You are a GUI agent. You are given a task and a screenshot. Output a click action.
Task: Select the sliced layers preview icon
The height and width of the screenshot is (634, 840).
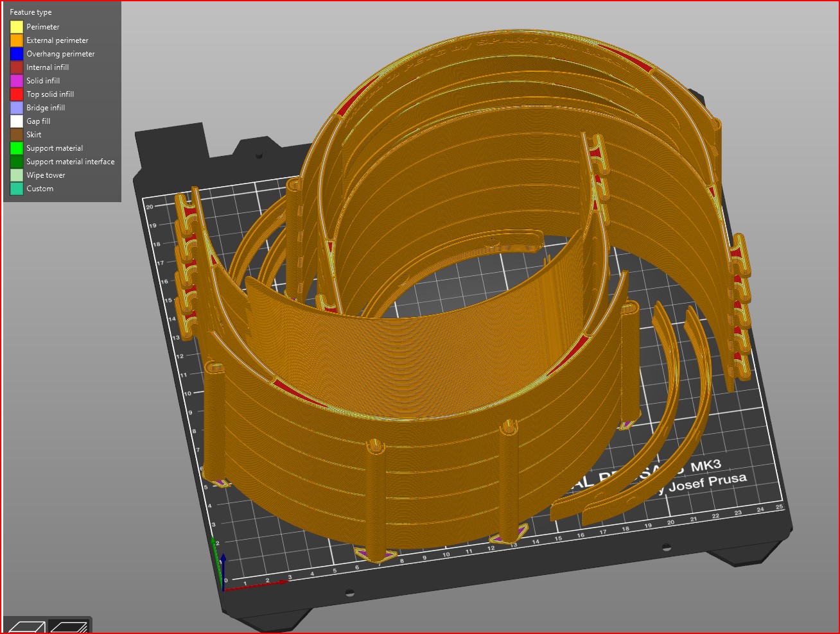click(69, 627)
